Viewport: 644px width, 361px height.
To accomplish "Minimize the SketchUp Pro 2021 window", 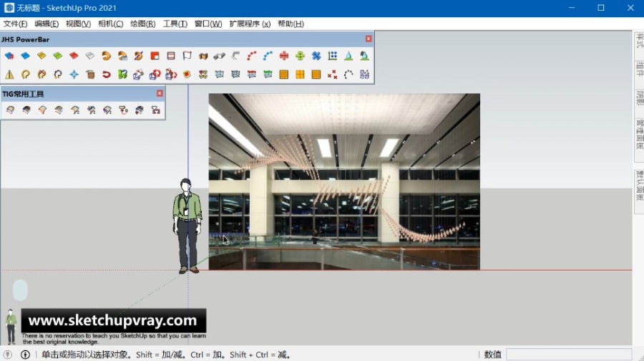I will (x=571, y=8).
